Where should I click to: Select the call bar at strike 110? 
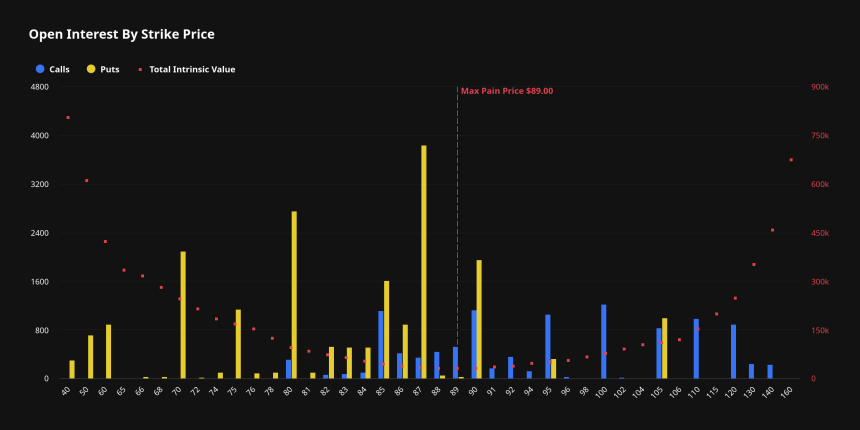696,349
